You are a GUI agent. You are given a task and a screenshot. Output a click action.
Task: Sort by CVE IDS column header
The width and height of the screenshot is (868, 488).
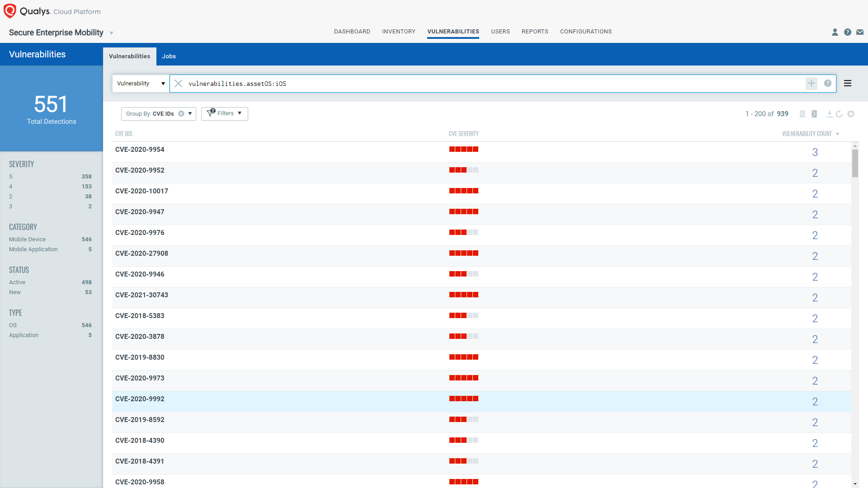124,134
